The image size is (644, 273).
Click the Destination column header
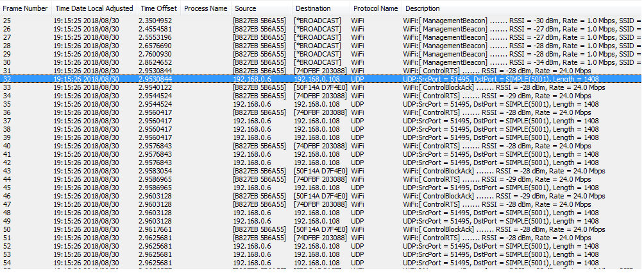(x=314, y=8)
